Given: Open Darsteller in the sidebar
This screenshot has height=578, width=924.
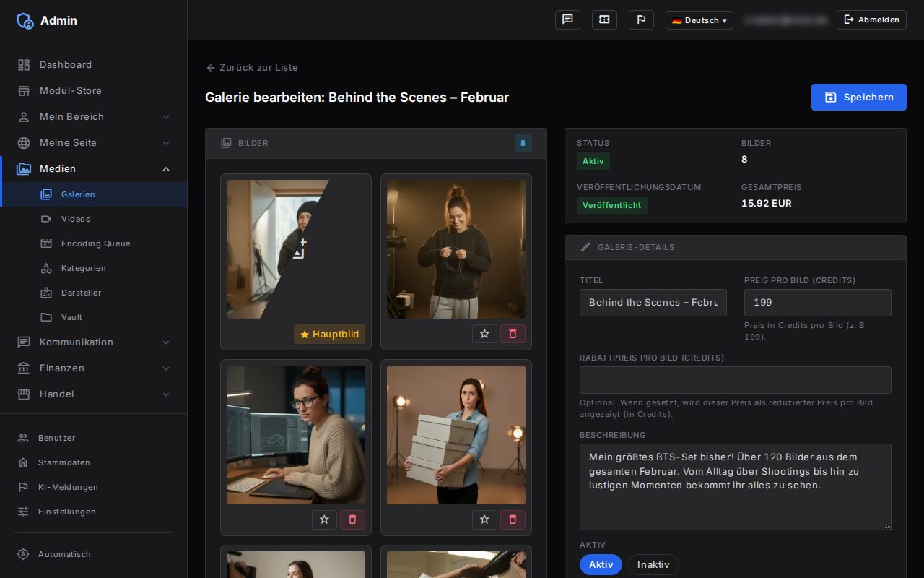Looking at the screenshot, I should pos(94,293).
